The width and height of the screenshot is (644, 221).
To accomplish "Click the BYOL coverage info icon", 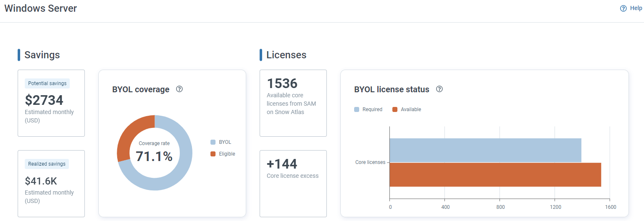I will (179, 89).
